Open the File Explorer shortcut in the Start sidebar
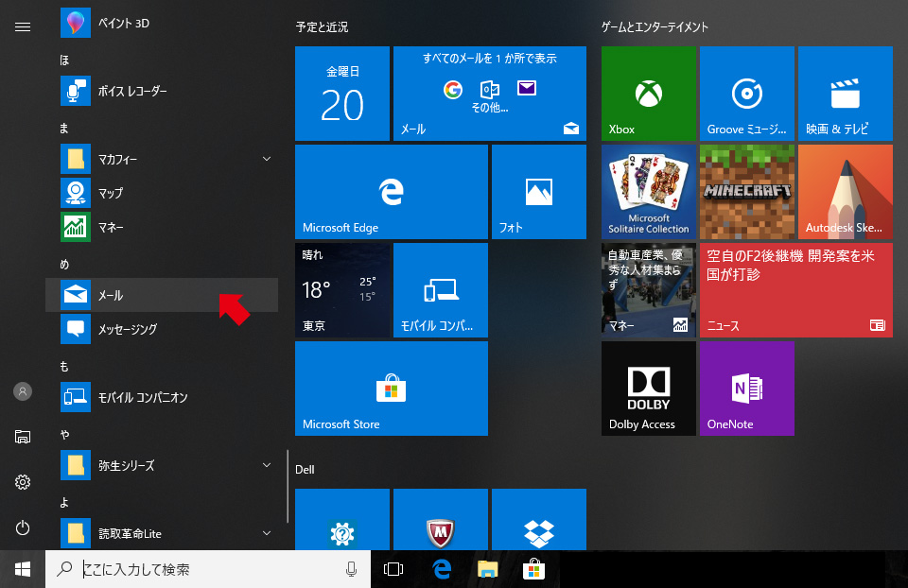This screenshot has height=588, width=908. pos(23,437)
